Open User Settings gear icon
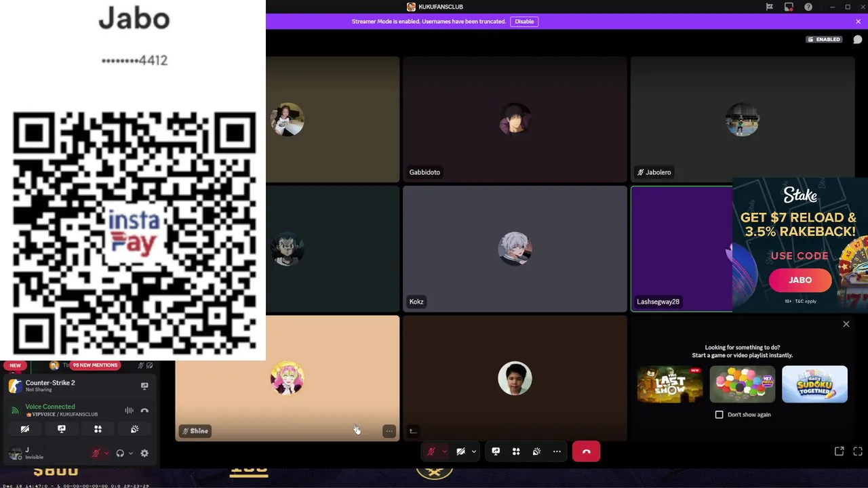The height and width of the screenshot is (488, 868). (x=144, y=453)
